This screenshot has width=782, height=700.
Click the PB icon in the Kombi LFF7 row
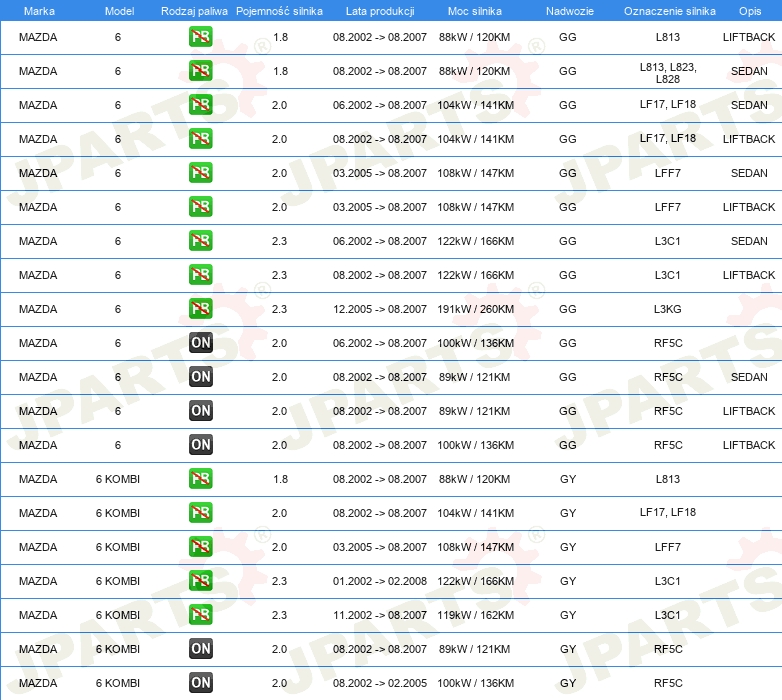click(201, 547)
